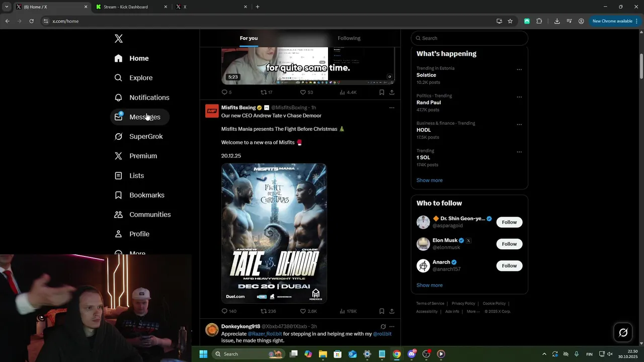View Misfits Boxing post's 178K views
This screenshot has width=644, height=362.
click(348, 311)
